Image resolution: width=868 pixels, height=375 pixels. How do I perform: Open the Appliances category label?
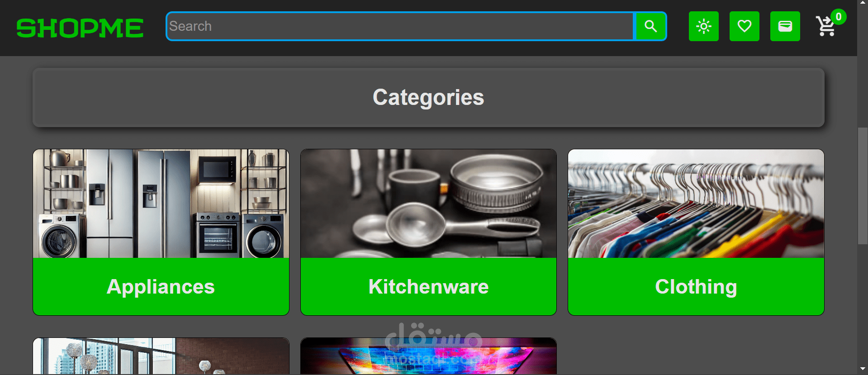[x=161, y=287]
